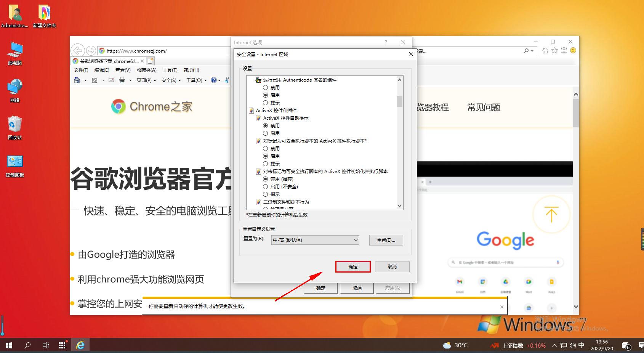Image resolution: width=644 pixels, height=353 pixels.
Task: Click the highlighted 确定 button
Action: 352,267
